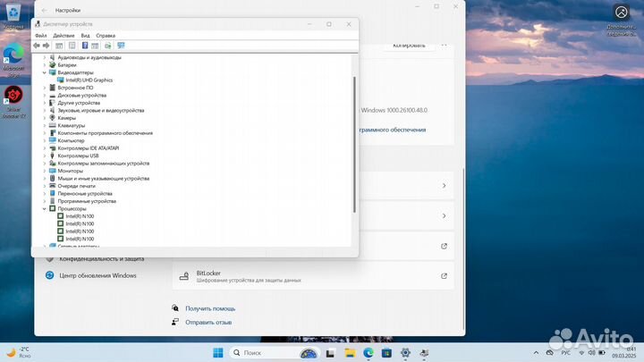Click the Клавиатуры keyboard icon

pyautogui.click(x=53, y=126)
